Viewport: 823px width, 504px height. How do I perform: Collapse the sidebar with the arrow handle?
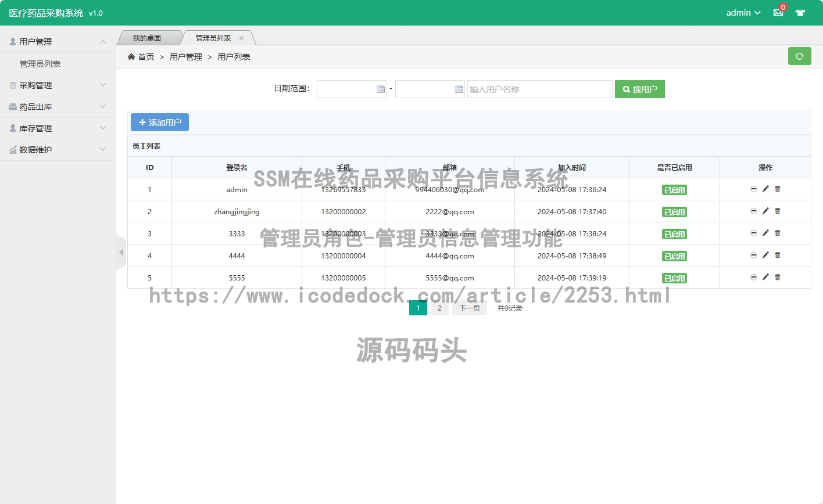click(x=121, y=252)
